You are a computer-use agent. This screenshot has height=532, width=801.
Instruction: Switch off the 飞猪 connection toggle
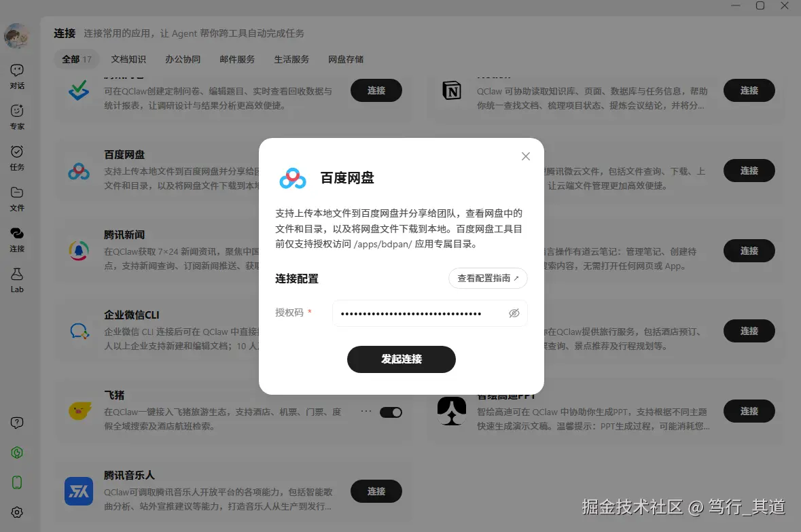point(391,412)
